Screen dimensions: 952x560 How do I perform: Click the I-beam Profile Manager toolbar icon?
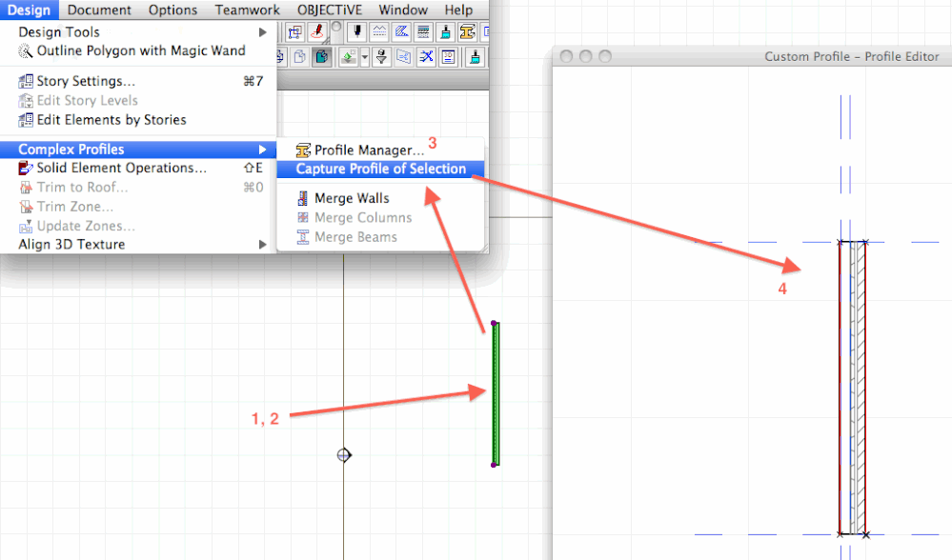pyautogui.click(x=467, y=32)
